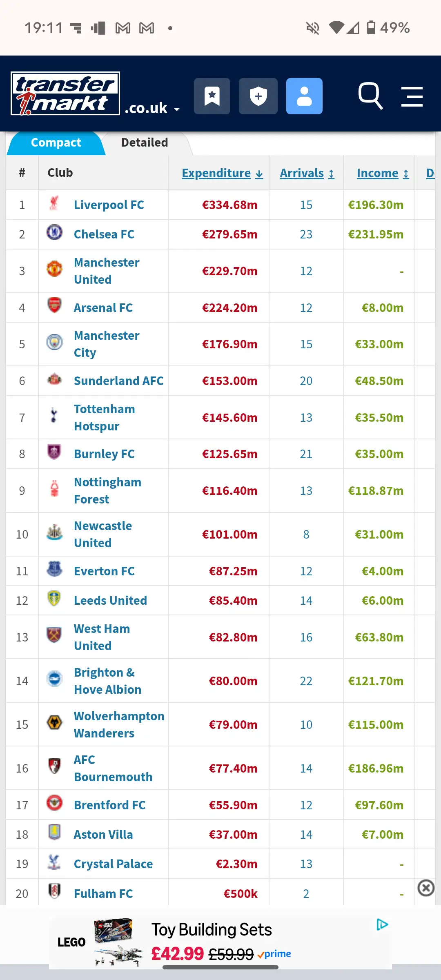Open Sunderland AFC club page
Viewport: 441px width, 980px height.
[x=118, y=381]
